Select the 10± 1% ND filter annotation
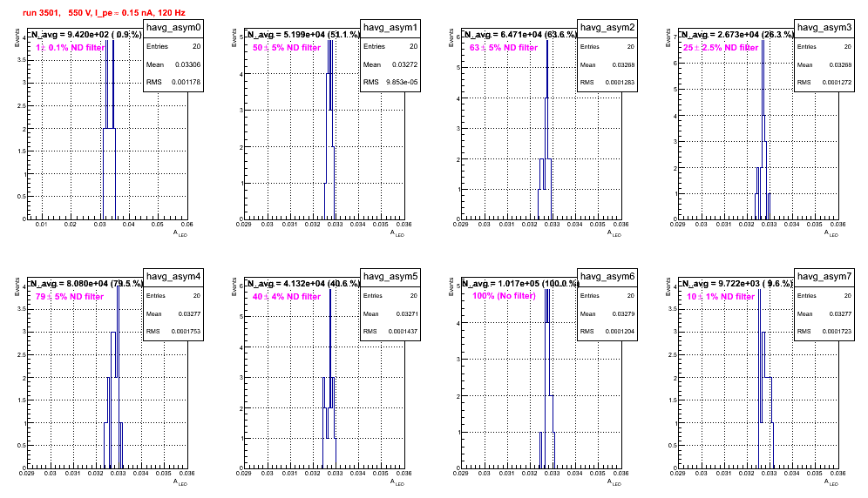This screenshot has width=868, height=498. coord(721,297)
